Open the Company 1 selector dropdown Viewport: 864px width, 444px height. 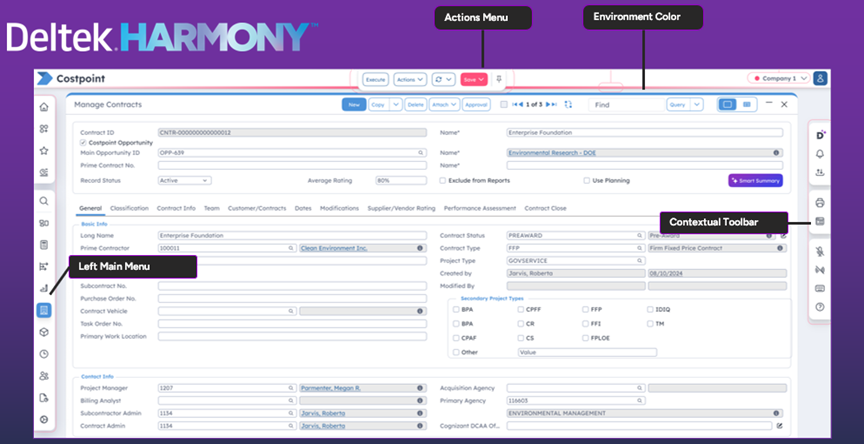pos(777,78)
